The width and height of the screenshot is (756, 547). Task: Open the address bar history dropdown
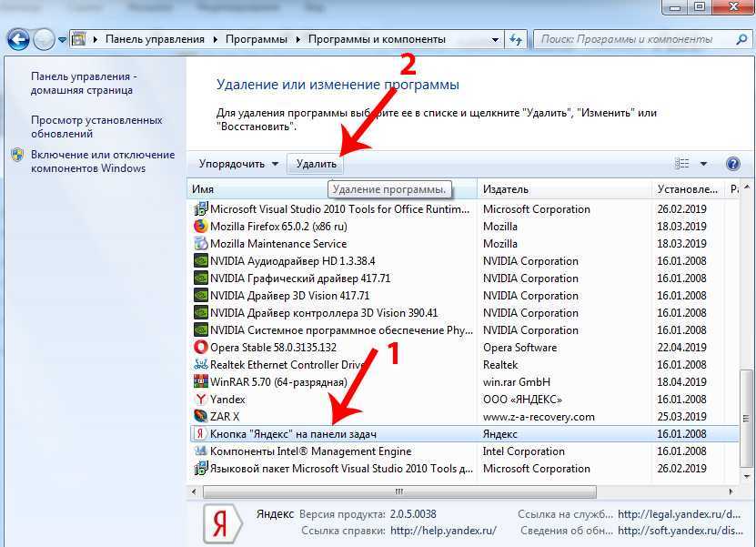(495, 39)
